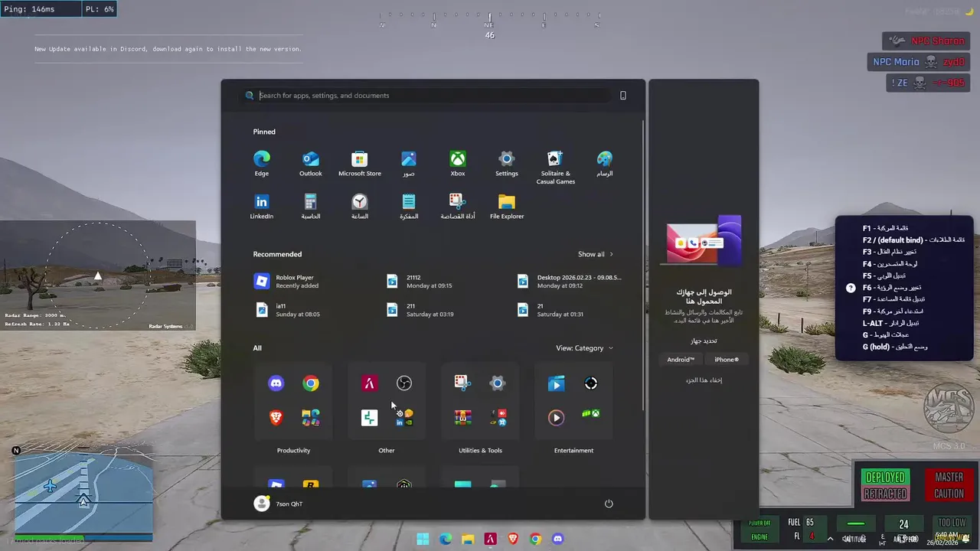Open the 7son QhT user profile

pos(279,504)
